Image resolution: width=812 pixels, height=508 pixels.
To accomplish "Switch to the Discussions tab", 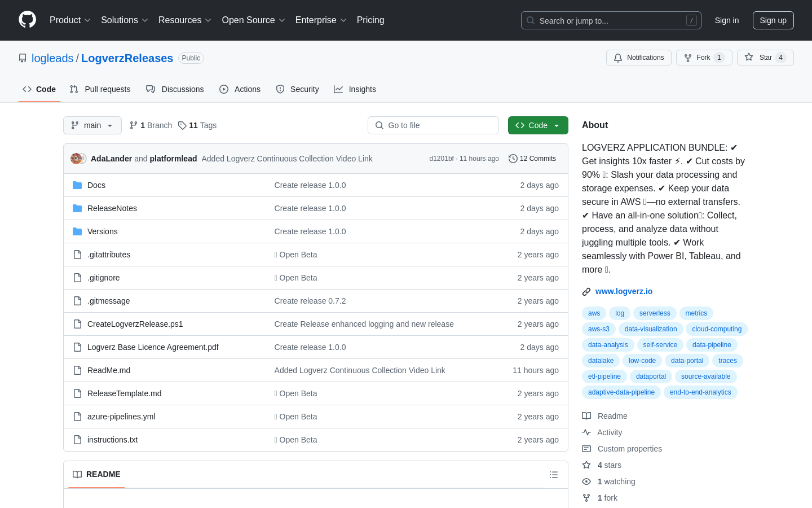I will pos(175,89).
